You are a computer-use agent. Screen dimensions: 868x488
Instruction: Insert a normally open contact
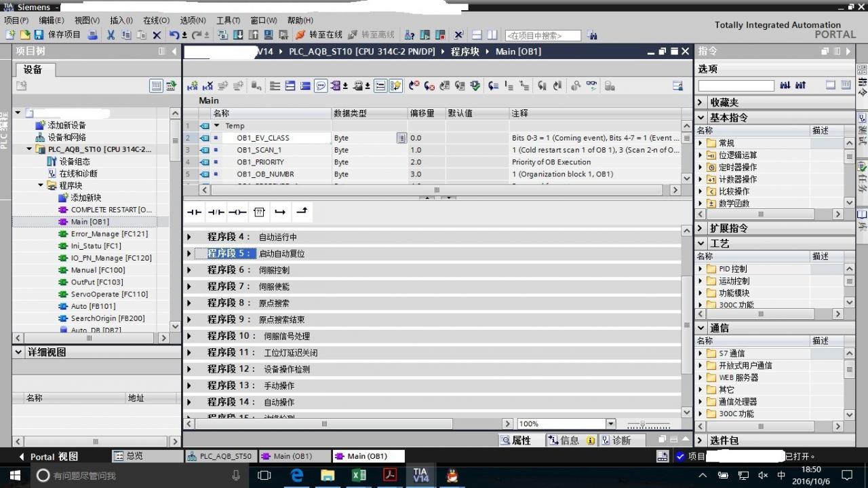point(195,212)
